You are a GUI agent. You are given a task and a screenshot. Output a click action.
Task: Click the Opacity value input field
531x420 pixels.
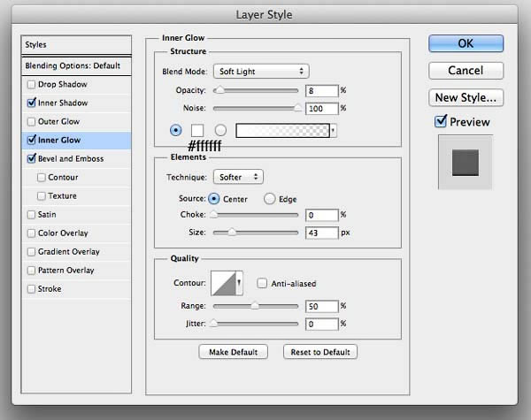coord(322,91)
